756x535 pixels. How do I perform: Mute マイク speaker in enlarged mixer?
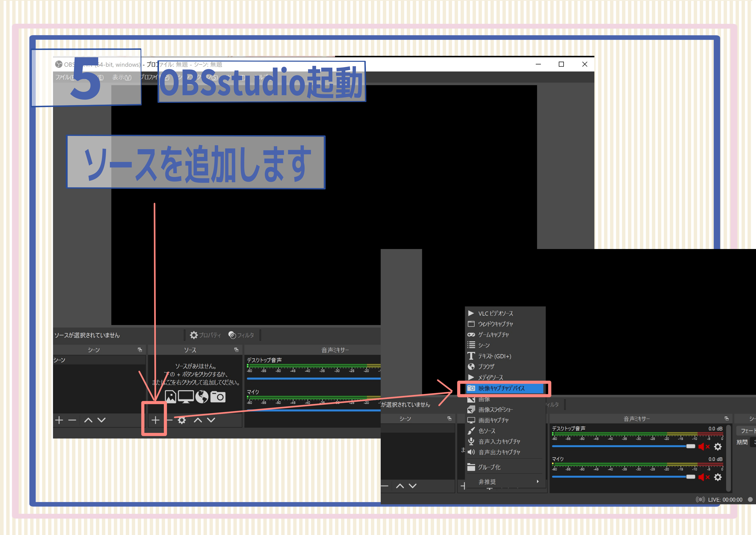[x=704, y=477]
